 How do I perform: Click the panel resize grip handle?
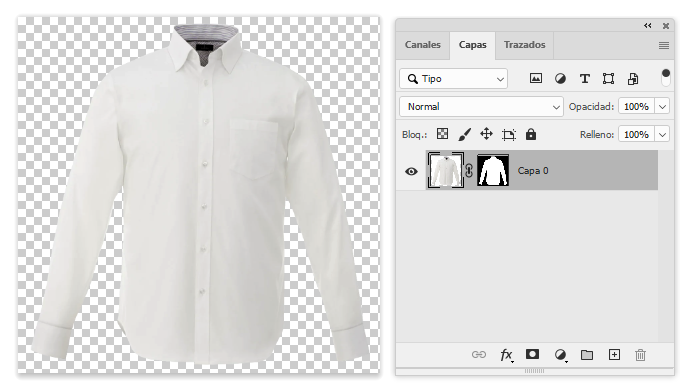(x=534, y=371)
